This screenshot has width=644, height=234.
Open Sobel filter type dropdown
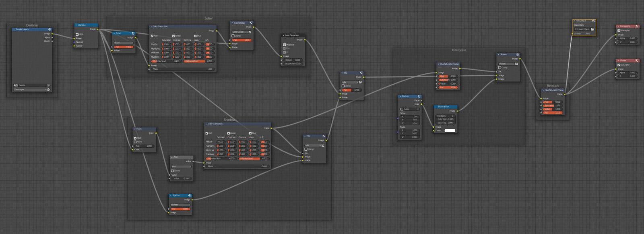(x=124, y=43)
